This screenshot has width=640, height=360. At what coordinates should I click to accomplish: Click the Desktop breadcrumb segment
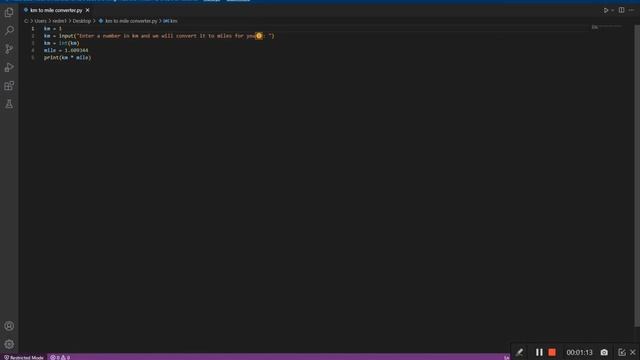tap(82, 21)
